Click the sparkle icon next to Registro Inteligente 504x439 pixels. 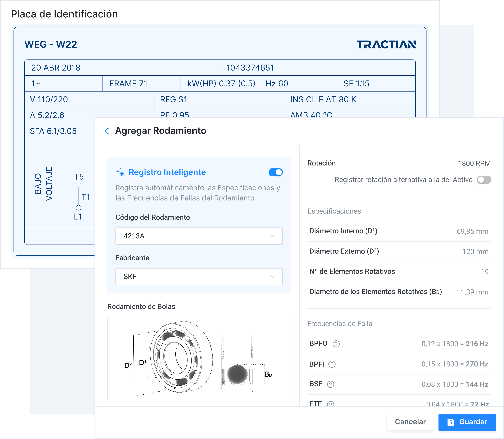pyautogui.click(x=121, y=172)
